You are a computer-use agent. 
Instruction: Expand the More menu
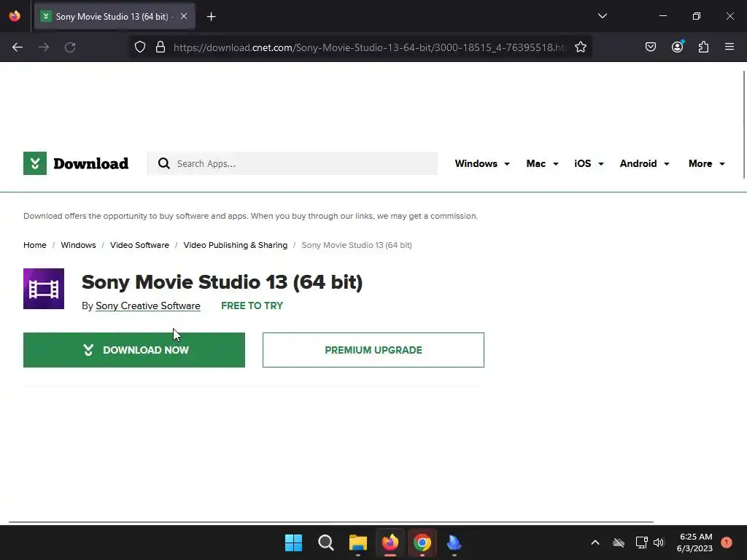tap(706, 163)
